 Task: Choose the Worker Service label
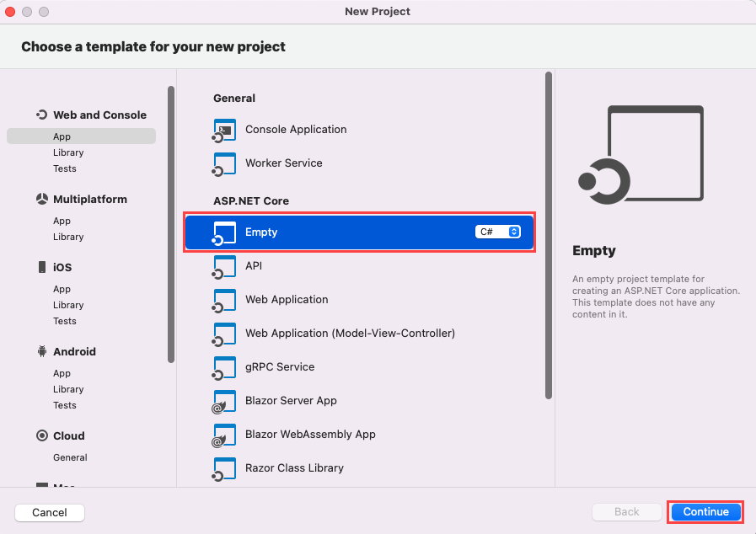coord(284,163)
